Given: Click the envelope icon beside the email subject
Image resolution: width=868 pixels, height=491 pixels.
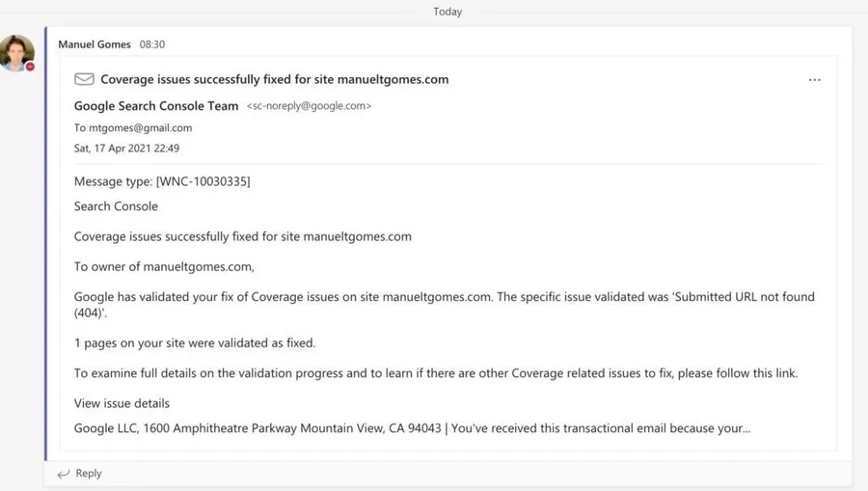Looking at the screenshot, I should click(x=85, y=79).
